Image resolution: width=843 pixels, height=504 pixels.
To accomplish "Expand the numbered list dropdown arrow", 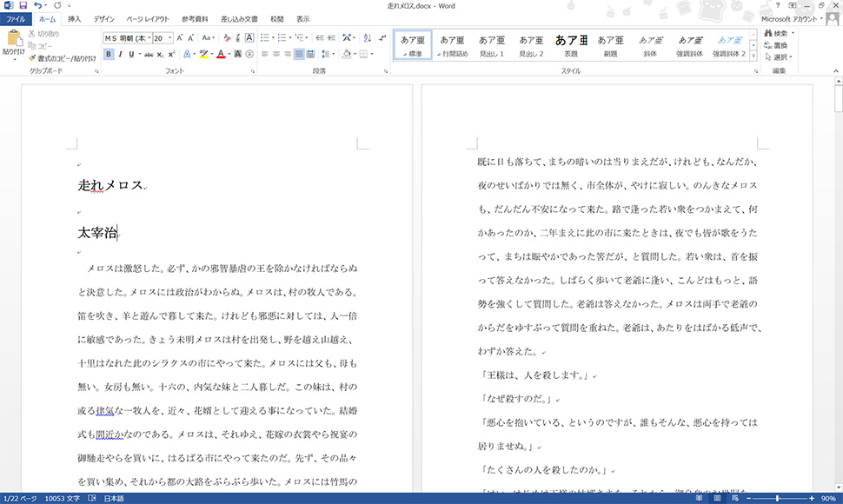I will tap(290, 38).
